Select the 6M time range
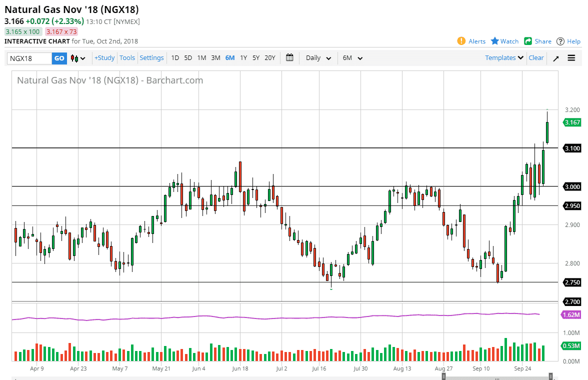Viewport: 588px width, 380px height. [x=230, y=58]
